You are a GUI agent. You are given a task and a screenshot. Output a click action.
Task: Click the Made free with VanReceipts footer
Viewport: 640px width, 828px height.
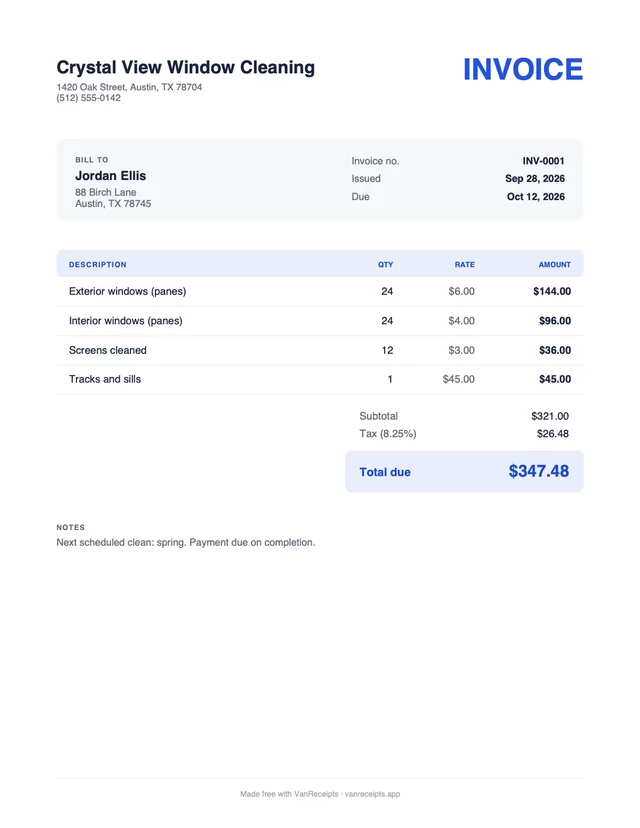click(320, 794)
